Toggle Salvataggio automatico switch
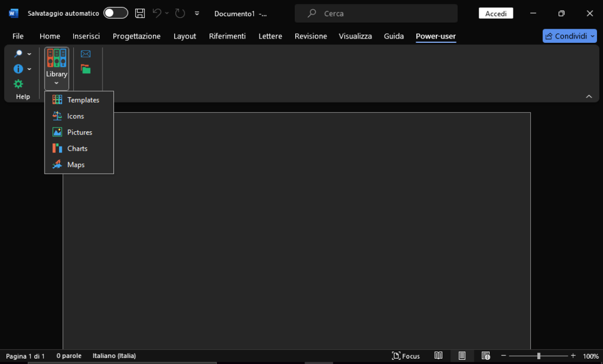The height and width of the screenshot is (364, 603). click(116, 13)
